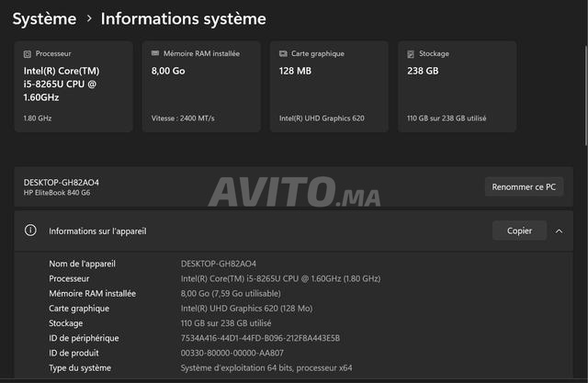Screen dimensions: 588x383
Task: Click the Mémoire RAM installée details label
Action: tap(92, 293)
